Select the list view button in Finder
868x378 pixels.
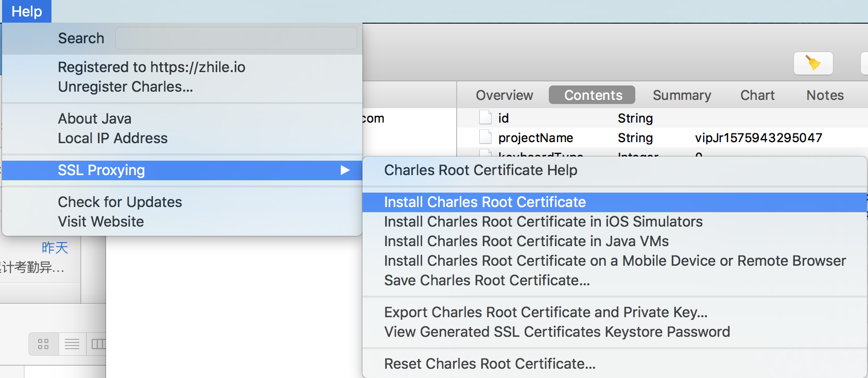click(x=72, y=344)
